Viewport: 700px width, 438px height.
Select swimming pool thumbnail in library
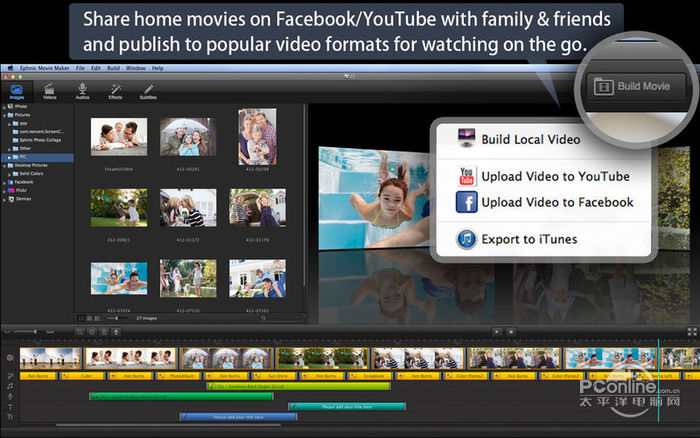(119, 279)
